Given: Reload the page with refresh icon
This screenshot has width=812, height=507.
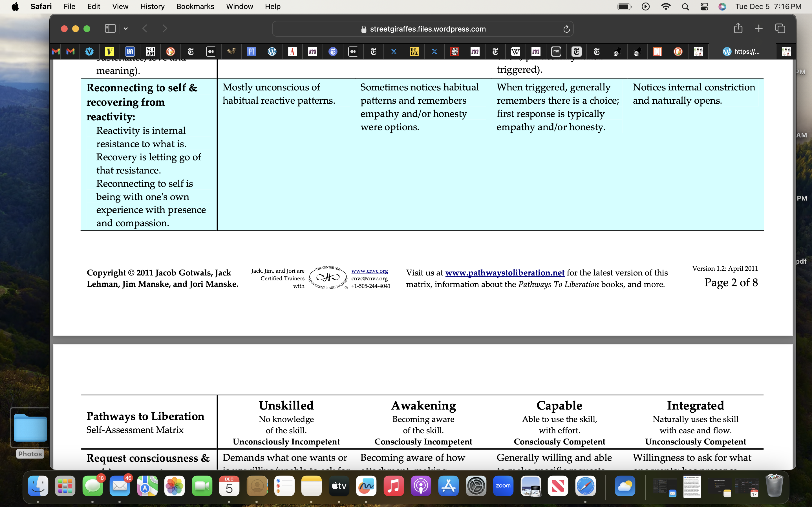Looking at the screenshot, I should (x=566, y=29).
